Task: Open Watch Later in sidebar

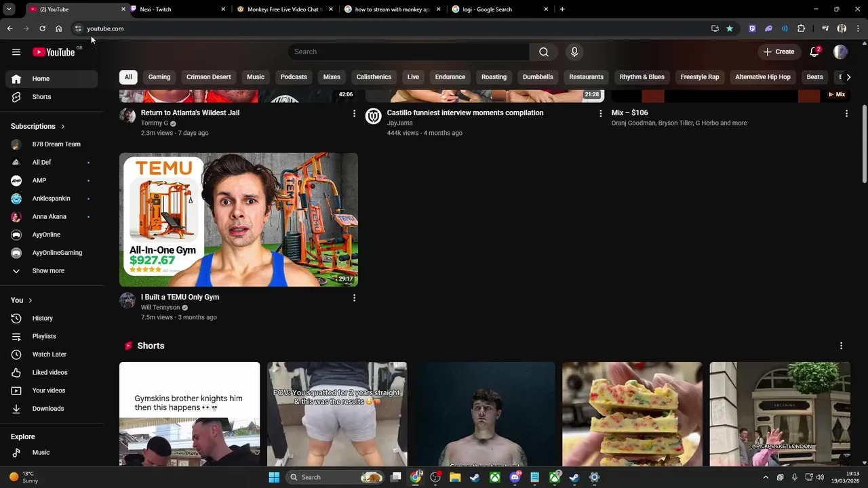Action: (x=52, y=354)
